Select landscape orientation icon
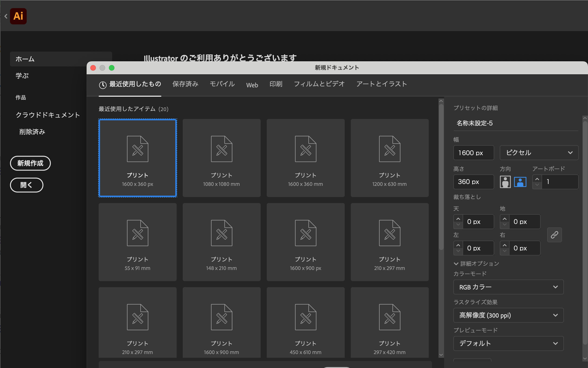 520,182
